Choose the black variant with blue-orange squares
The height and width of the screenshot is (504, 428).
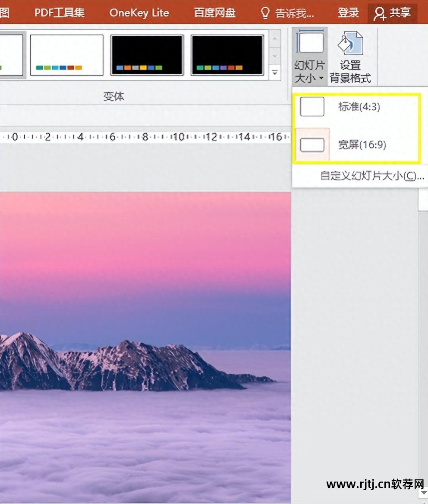coord(147,55)
